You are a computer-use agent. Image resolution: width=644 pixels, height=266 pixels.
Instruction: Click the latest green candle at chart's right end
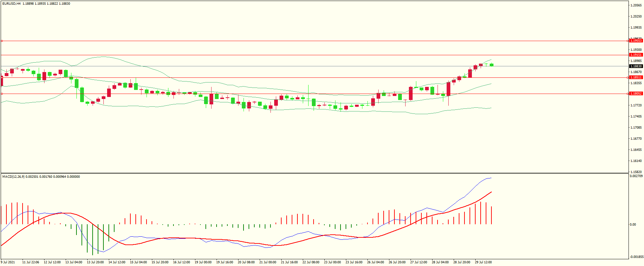click(x=492, y=65)
